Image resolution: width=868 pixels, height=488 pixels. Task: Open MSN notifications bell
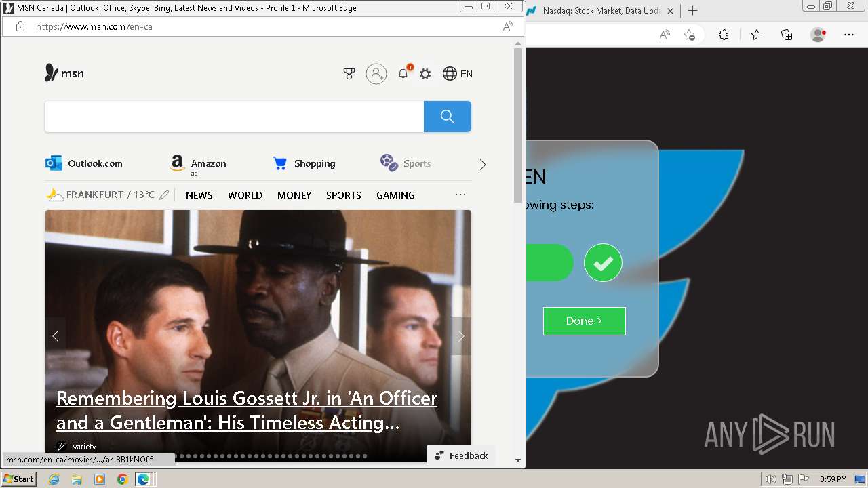(403, 73)
